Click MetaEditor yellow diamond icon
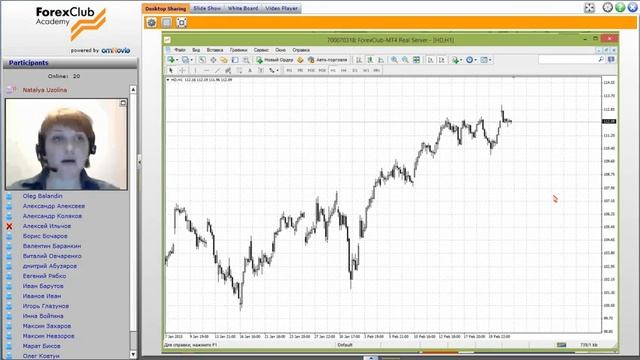 coord(300,60)
